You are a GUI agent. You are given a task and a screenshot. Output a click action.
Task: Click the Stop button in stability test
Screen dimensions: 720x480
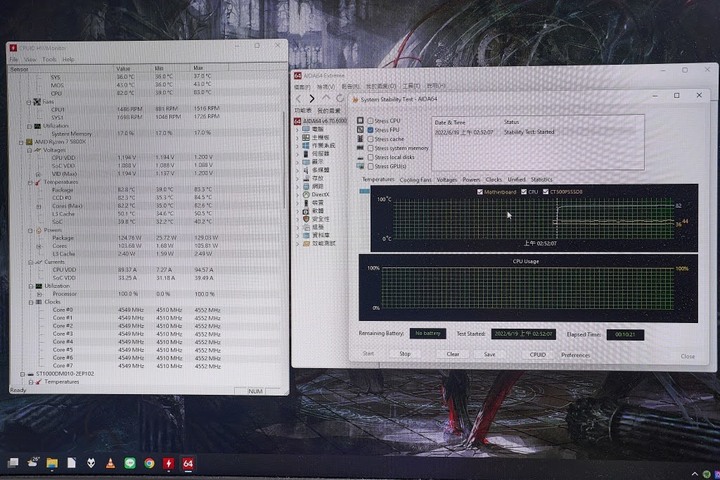[405, 354]
